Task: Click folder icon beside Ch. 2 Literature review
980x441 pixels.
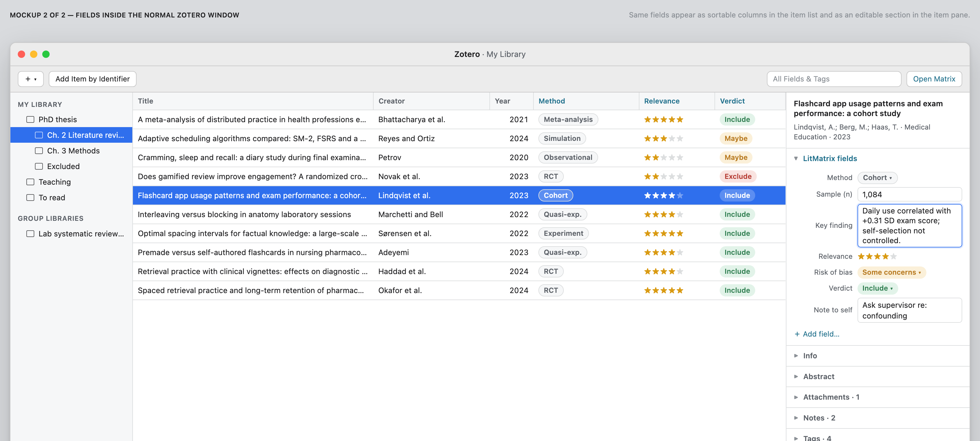Action: [39, 135]
